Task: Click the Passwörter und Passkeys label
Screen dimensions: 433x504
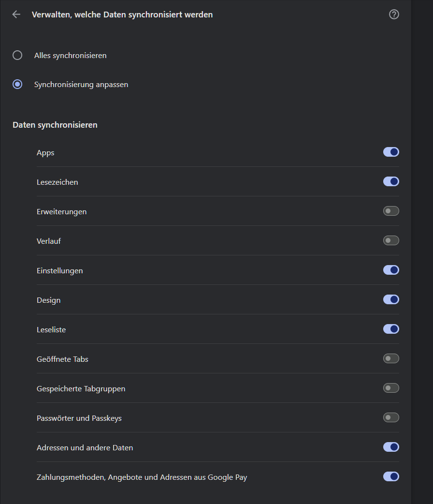Action: (79, 418)
